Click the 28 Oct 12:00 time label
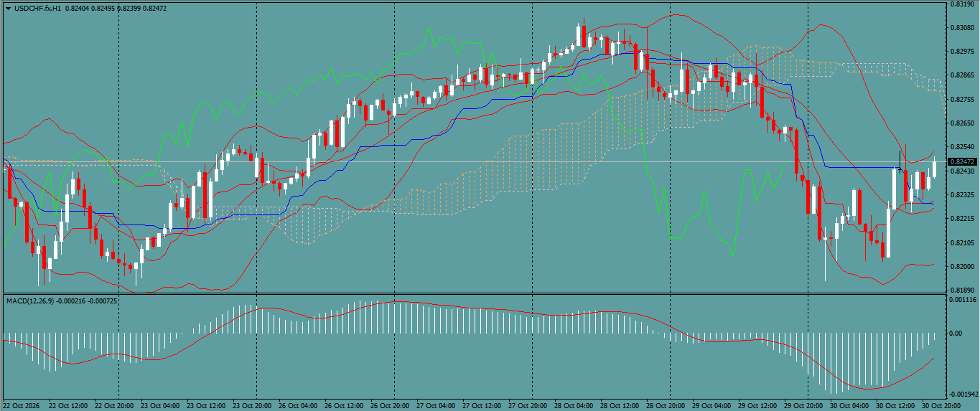Viewport: 980px width, 411px height. (x=620, y=406)
